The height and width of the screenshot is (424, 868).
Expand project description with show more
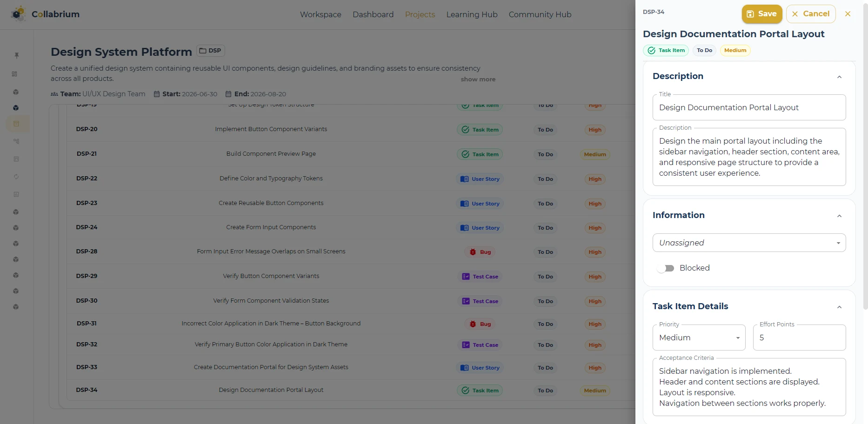click(478, 79)
